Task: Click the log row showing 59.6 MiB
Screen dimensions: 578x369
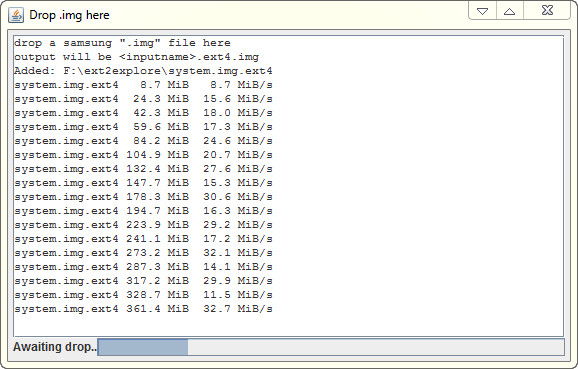Action: tap(143, 127)
